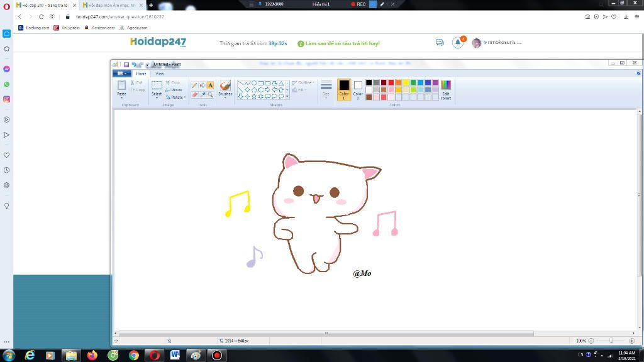This screenshot has height=362, width=644.
Task: Open Chrome from the taskbar
Action: (x=133, y=355)
